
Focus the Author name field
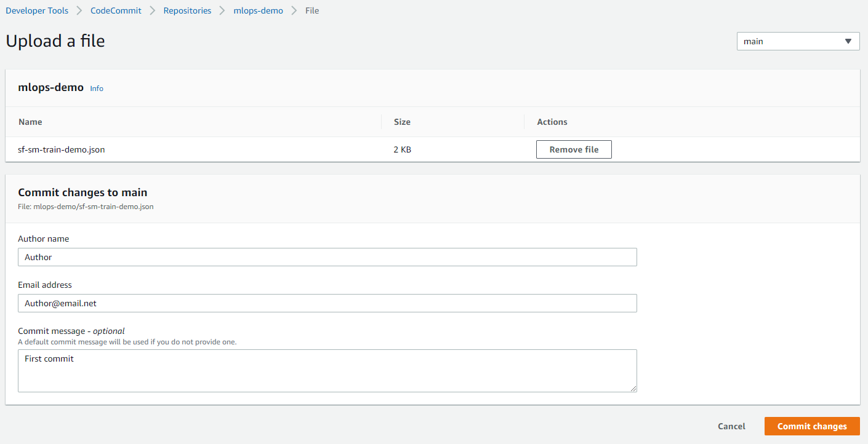(x=328, y=257)
